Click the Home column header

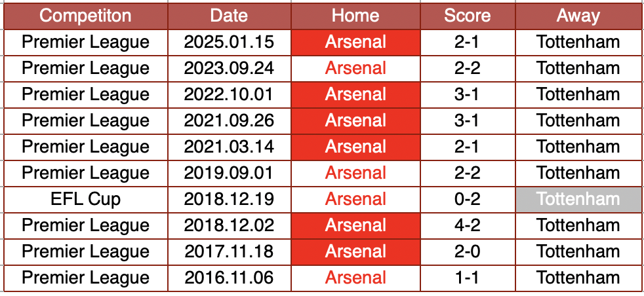355,16
